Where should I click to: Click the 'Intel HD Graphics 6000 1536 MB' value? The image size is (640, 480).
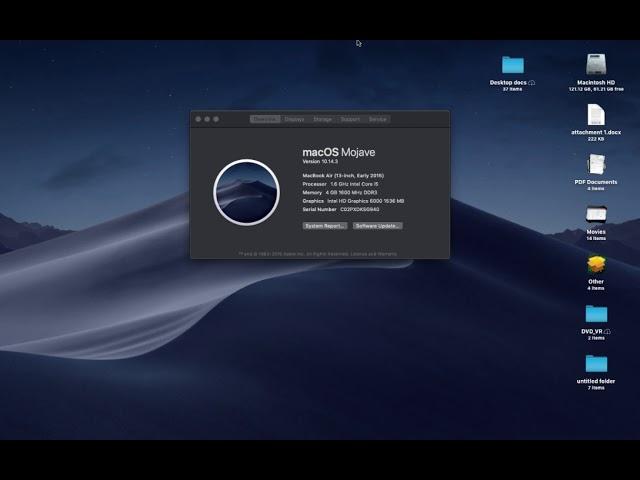366,201
